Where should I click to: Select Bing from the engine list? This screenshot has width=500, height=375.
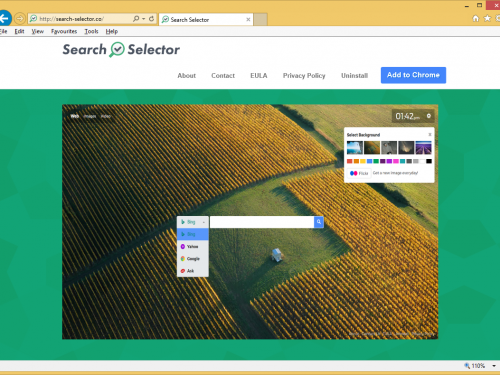click(x=193, y=234)
